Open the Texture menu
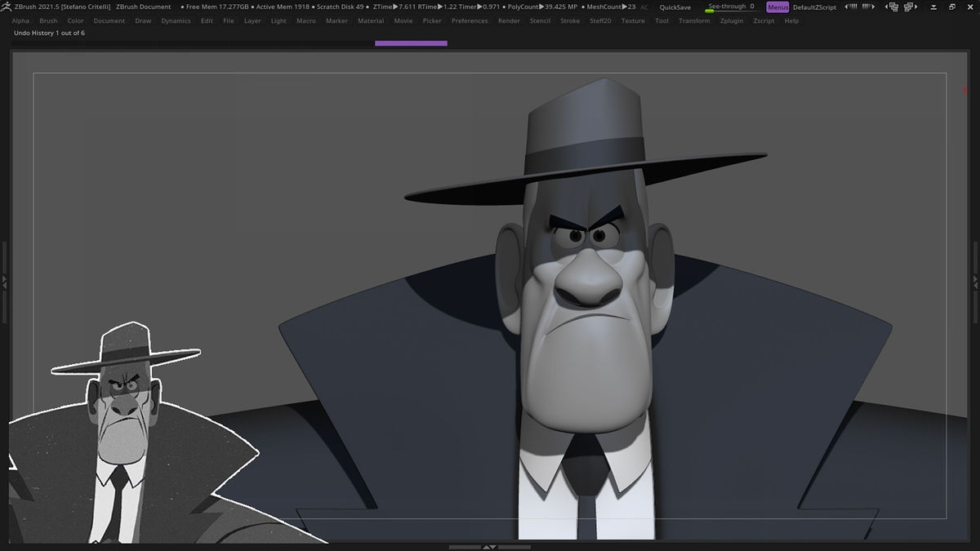 click(633, 20)
